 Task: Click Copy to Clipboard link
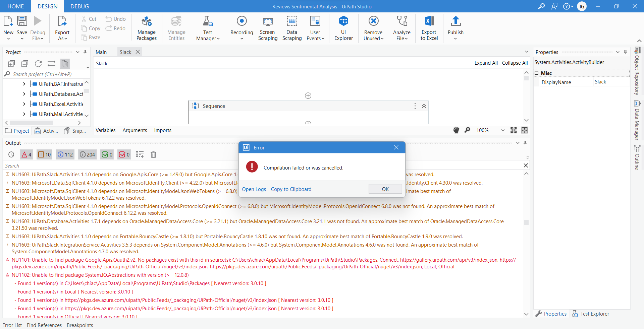[291, 189]
